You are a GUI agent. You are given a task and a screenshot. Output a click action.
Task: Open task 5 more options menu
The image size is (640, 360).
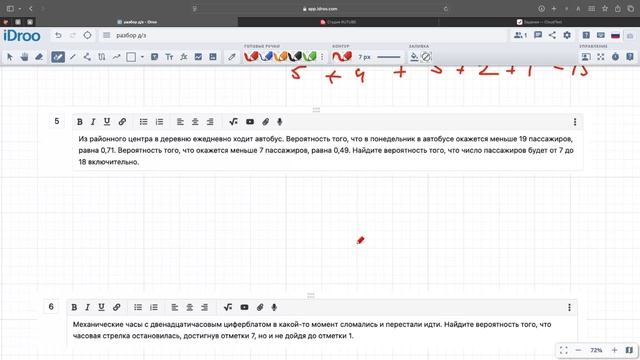pos(575,122)
